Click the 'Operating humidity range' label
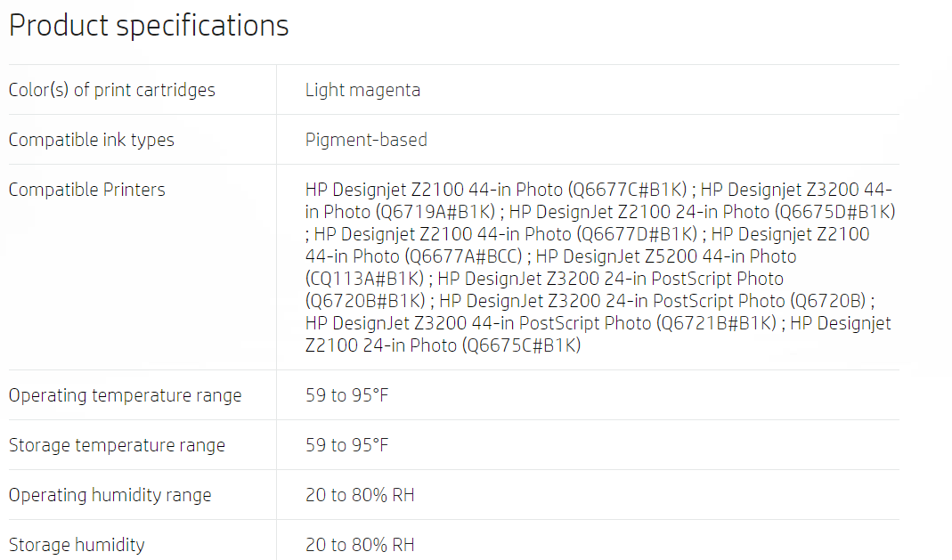The image size is (952, 560). point(110,495)
